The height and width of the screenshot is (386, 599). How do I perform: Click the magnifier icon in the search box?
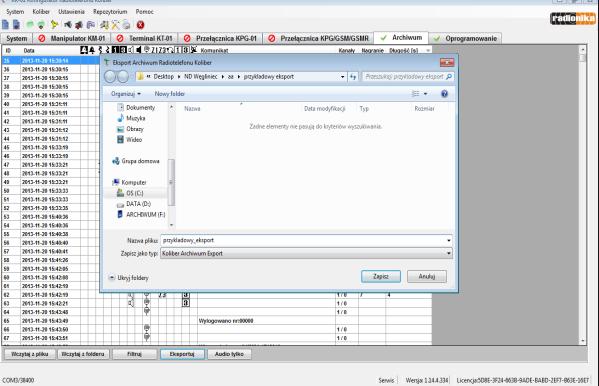click(449, 76)
